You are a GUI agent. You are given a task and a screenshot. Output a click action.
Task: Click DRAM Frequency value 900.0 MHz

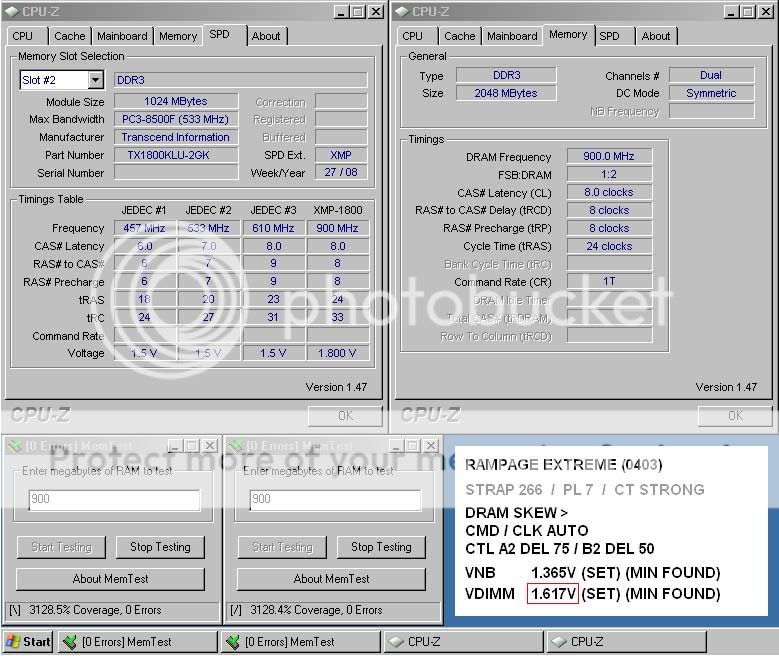pos(609,156)
